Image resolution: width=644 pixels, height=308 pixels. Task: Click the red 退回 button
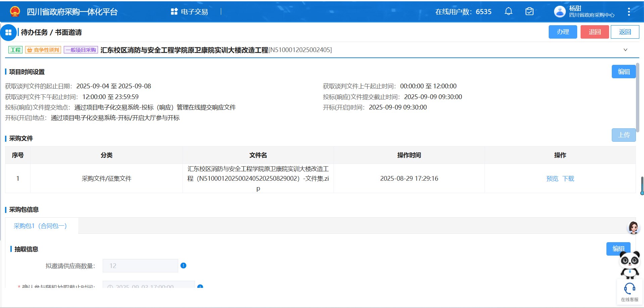pos(594,32)
